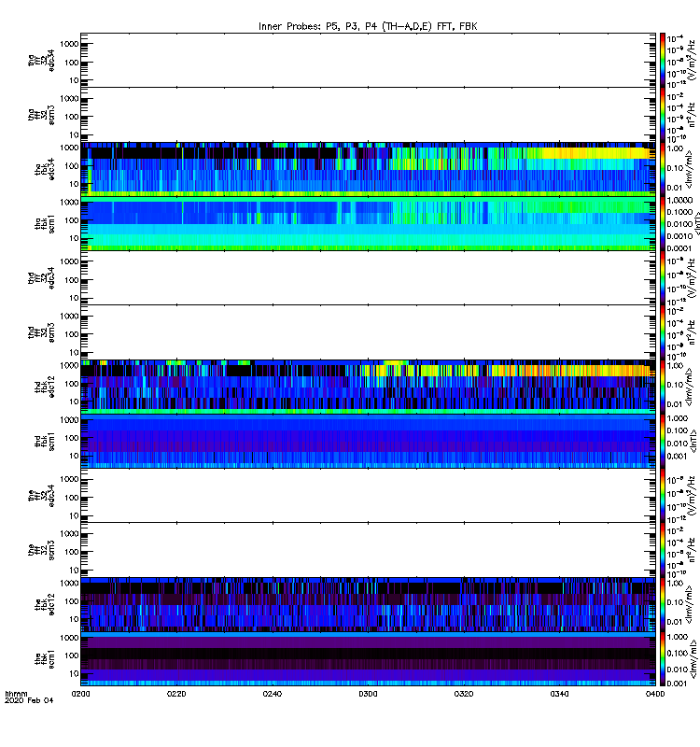The width and height of the screenshot is (700, 747).
Task: Click the 100 tick label of thd fbk scm1
Action: (72, 438)
